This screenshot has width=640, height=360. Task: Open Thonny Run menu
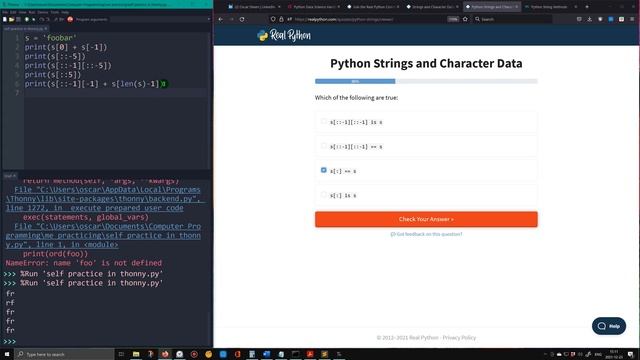tap(31, 12)
